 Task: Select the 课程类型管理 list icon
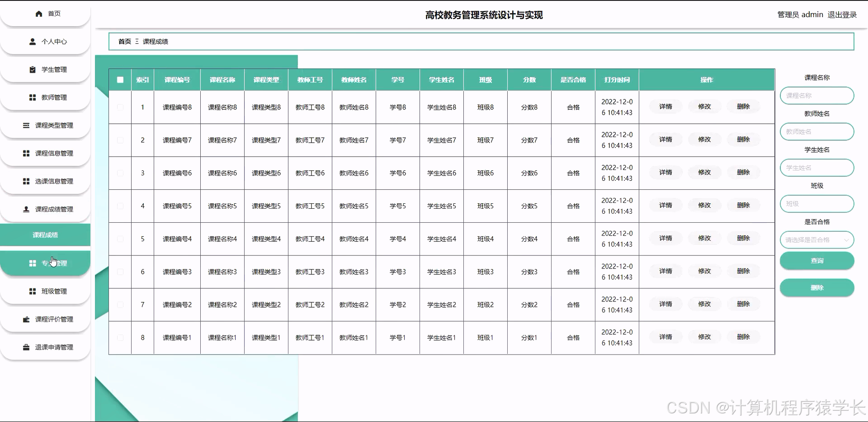pos(26,126)
